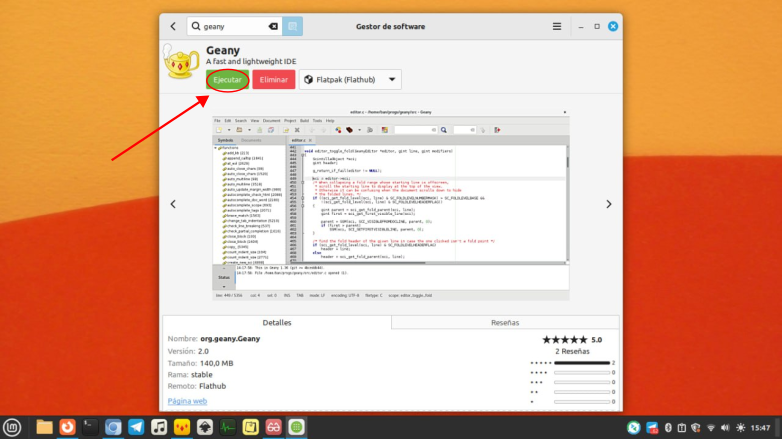Open the red glasses app in taskbar

[273, 428]
